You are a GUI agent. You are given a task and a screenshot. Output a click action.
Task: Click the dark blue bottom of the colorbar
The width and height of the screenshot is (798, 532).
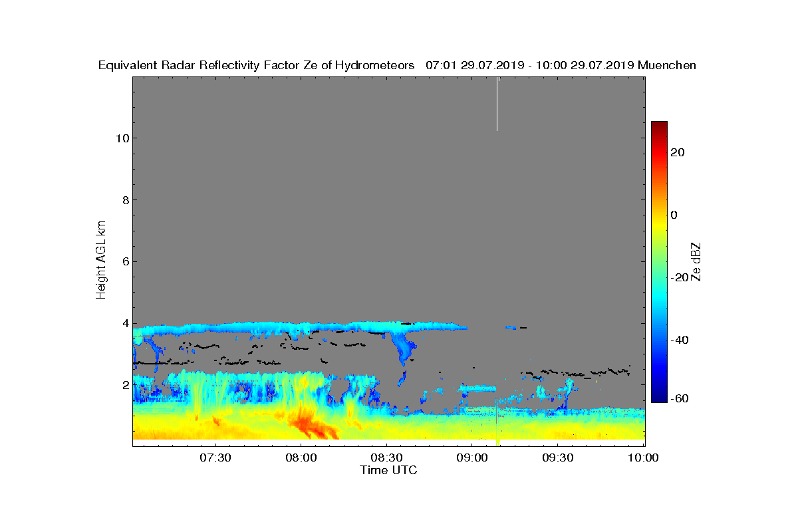(x=659, y=396)
